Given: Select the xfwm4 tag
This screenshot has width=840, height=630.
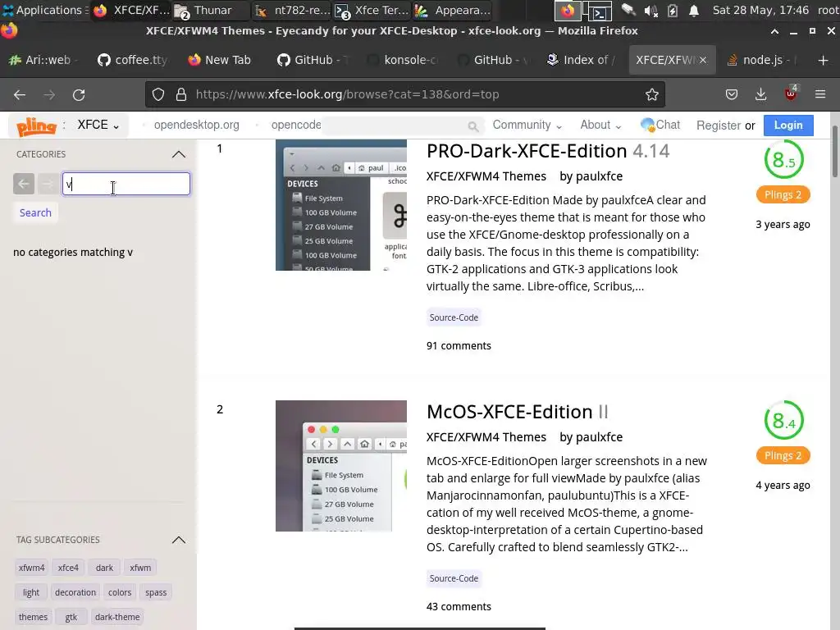Looking at the screenshot, I should 32,568.
